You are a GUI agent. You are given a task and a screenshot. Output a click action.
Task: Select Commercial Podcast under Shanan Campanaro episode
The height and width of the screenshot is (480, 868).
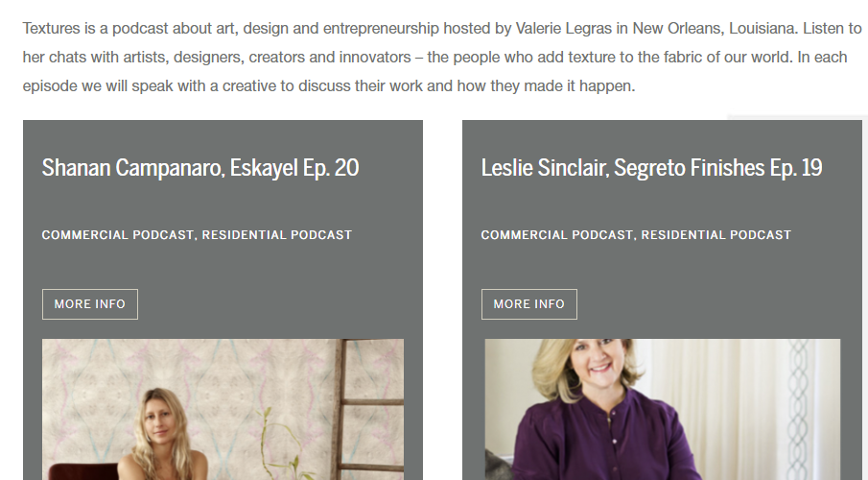point(117,234)
